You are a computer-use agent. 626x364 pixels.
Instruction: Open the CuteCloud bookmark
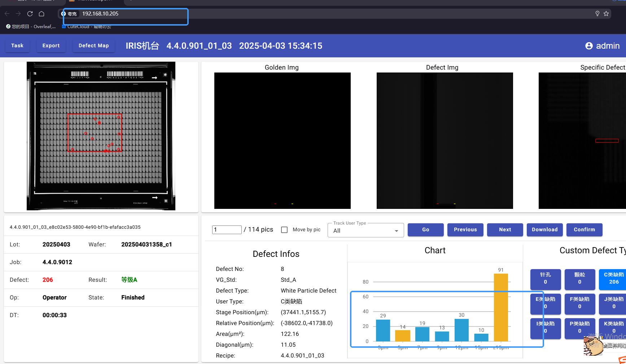coord(87,27)
